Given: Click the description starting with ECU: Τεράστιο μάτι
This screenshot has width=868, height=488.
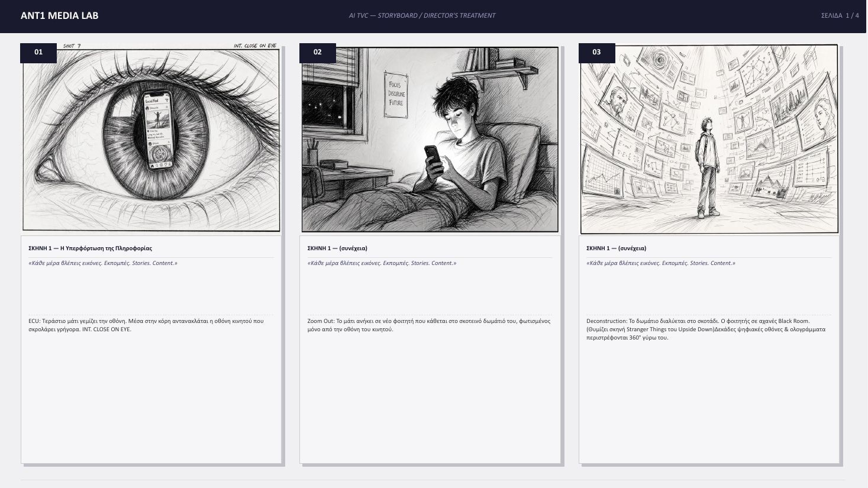Looking at the screenshot, I should tap(146, 325).
